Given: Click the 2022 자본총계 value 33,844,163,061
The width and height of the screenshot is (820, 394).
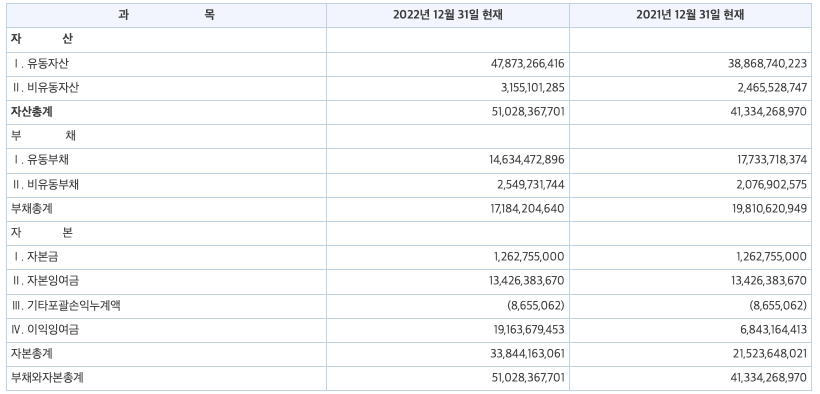Looking at the screenshot, I should tap(528, 354).
